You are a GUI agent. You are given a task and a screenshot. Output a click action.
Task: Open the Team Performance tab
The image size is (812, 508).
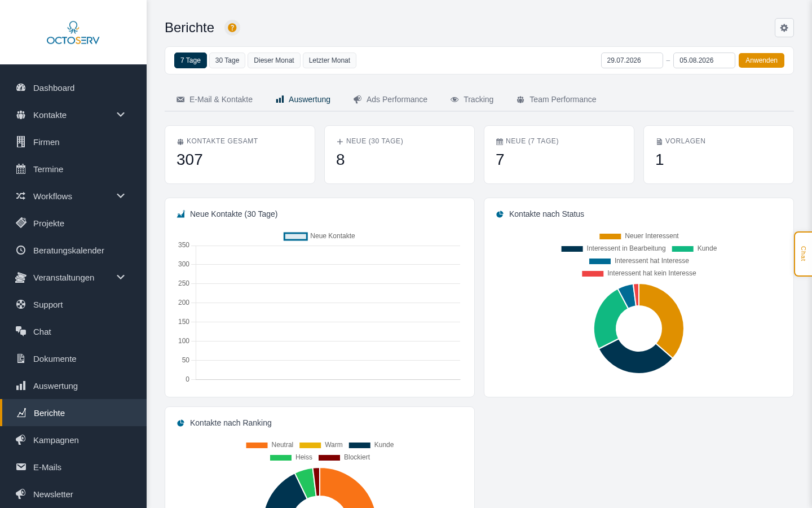[x=556, y=99]
